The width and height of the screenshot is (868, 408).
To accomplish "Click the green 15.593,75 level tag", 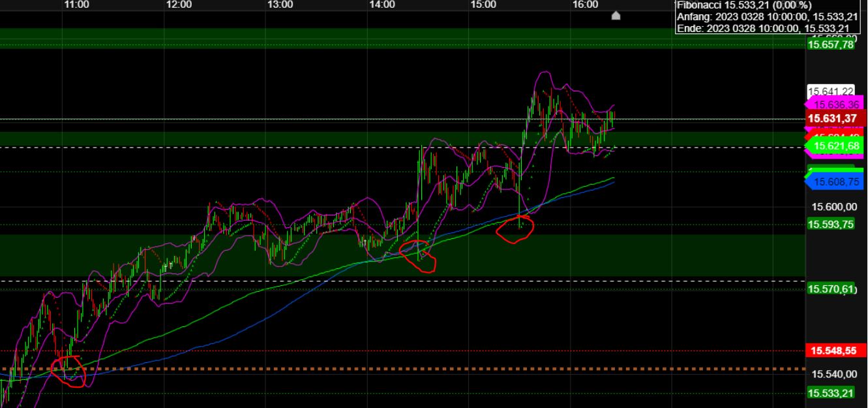I will click(832, 224).
